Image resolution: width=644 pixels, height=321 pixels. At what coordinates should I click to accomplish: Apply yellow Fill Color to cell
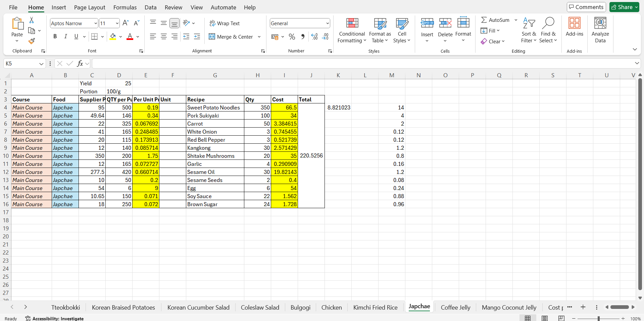pyautogui.click(x=113, y=37)
